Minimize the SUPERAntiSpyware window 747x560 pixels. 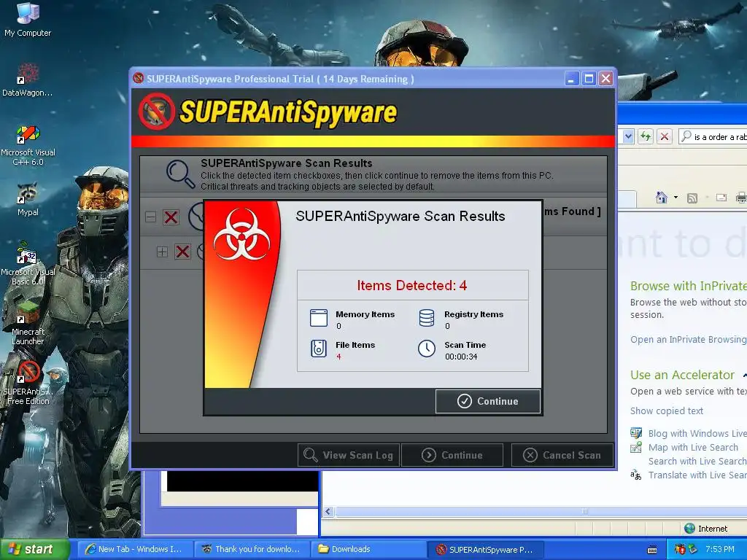(571, 79)
